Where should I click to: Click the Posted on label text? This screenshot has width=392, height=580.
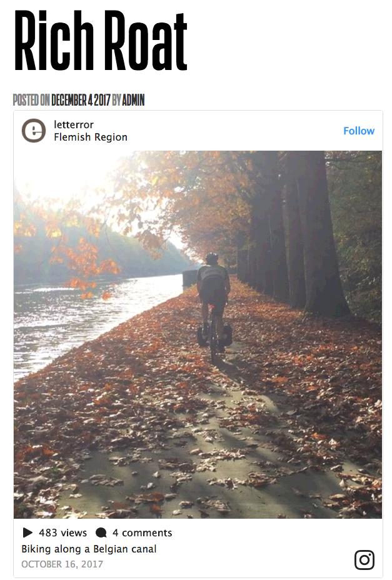pos(31,100)
